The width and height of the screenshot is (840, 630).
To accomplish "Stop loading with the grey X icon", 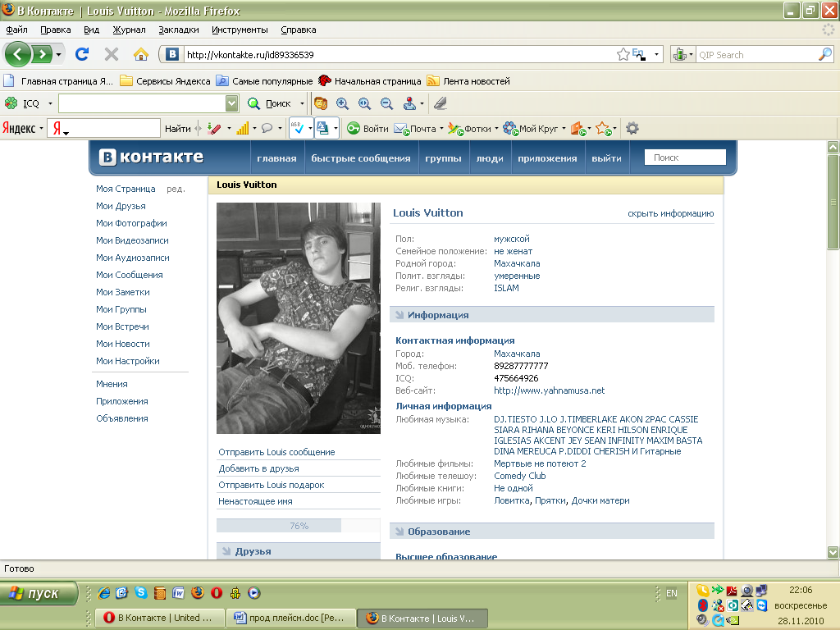I will [112, 54].
